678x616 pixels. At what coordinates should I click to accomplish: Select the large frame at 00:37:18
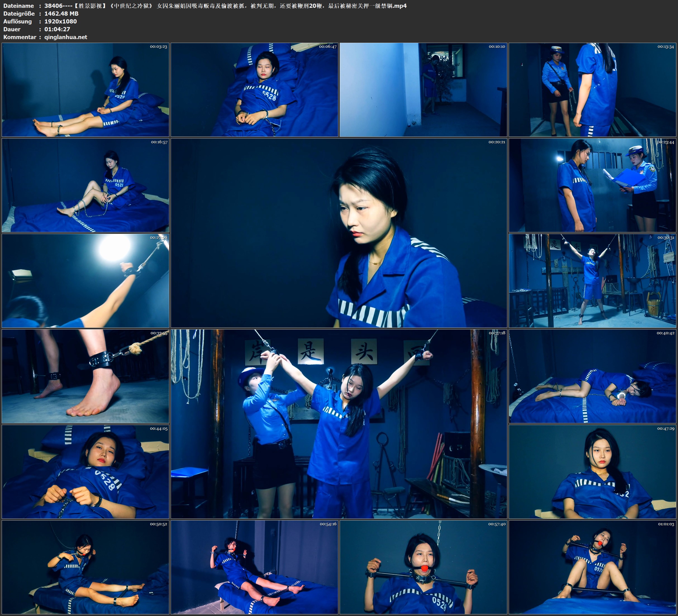coord(339,424)
